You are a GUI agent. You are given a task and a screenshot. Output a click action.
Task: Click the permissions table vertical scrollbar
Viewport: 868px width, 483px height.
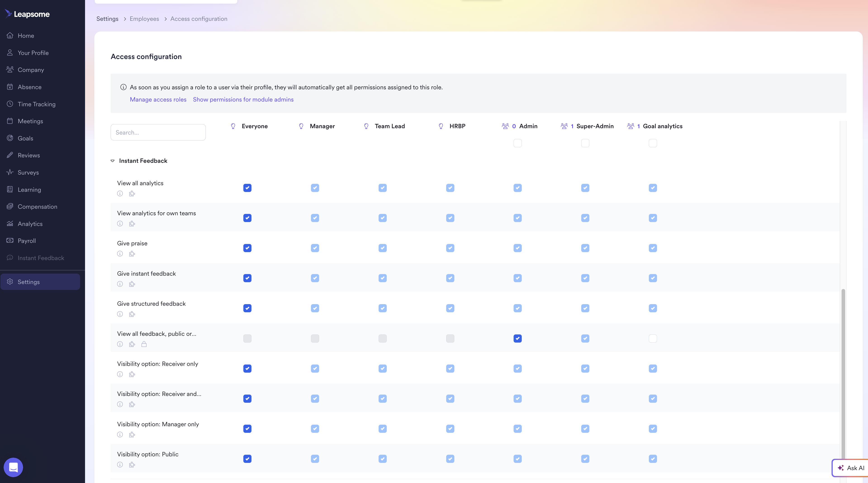tap(843, 374)
